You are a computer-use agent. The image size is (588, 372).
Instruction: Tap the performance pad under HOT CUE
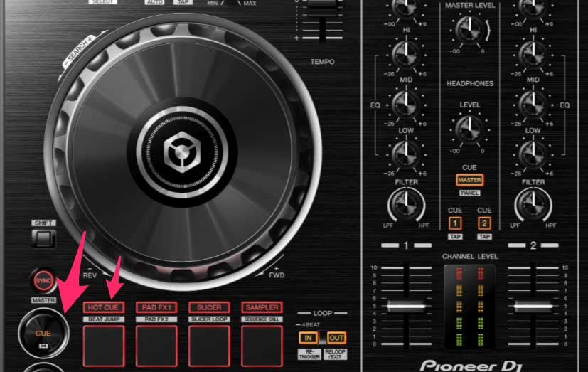(104, 346)
